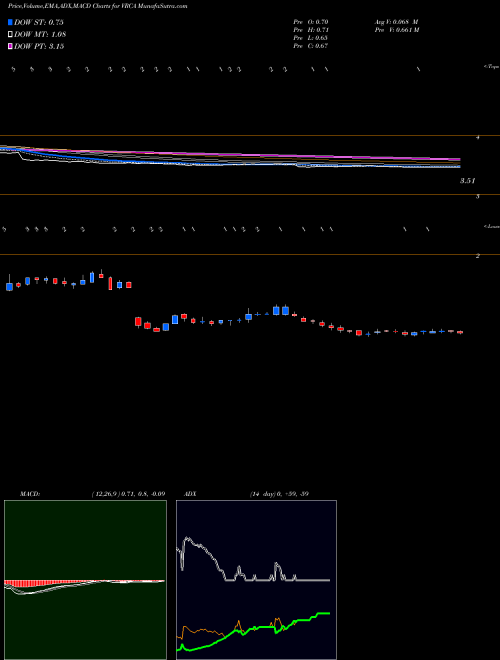Click the bright green ADX line end

(328, 613)
